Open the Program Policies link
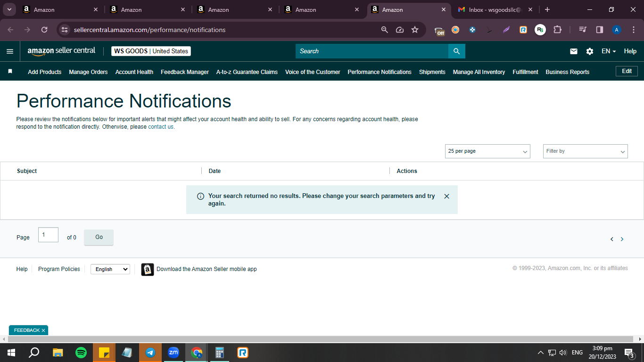 click(x=59, y=269)
